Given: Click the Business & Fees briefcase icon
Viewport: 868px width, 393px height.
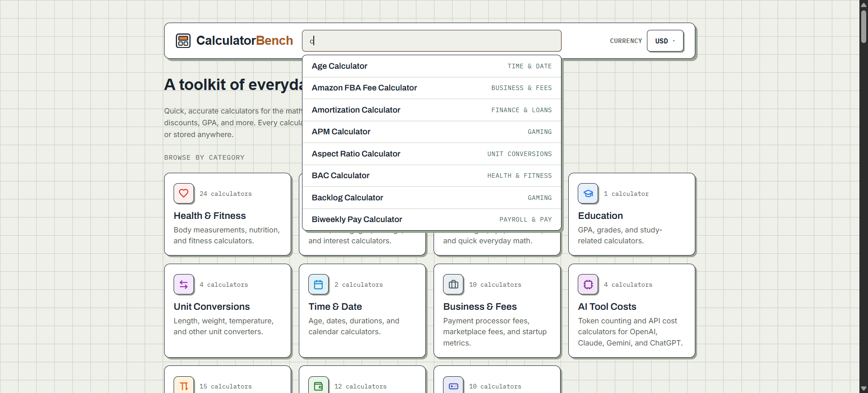Looking at the screenshot, I should coord(453,284).
